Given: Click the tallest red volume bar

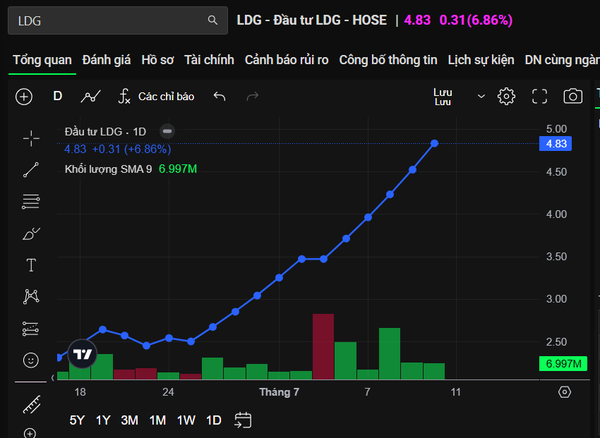Looking at the screenshot, I should 323,347.
